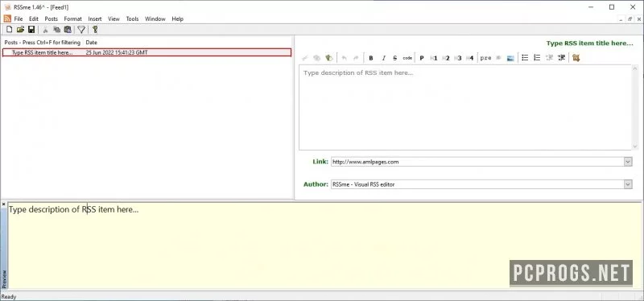The image size is (644, 301).
Task: Open a feed with the folder icon
Action: (20, 30)
